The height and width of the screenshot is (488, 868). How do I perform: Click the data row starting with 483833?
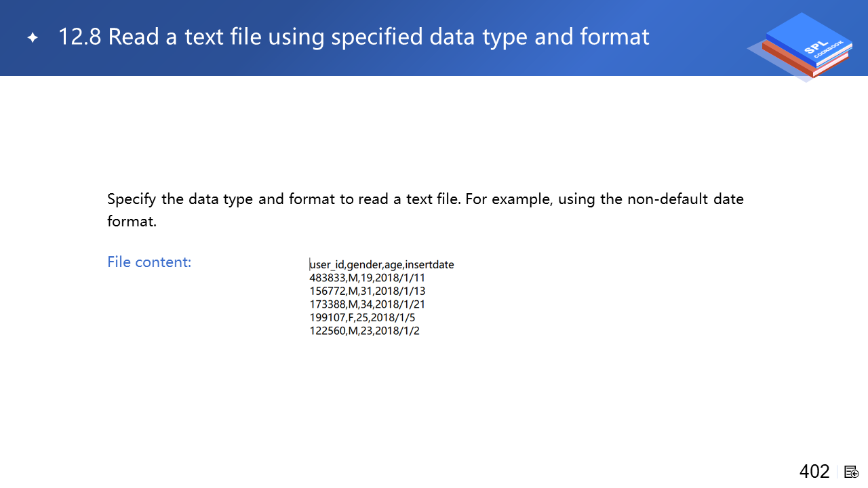pyautogui.click(x=367, y=278)
